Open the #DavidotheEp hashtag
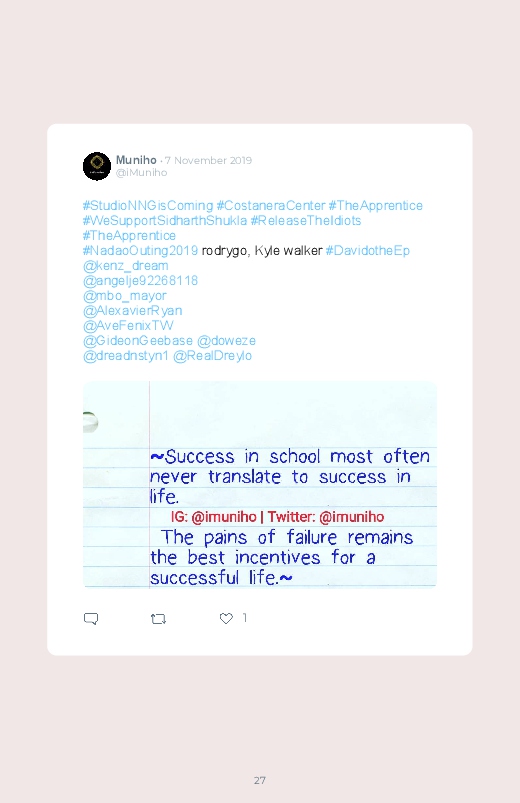The width and height of the screenshot is (520, 803). 368,250
